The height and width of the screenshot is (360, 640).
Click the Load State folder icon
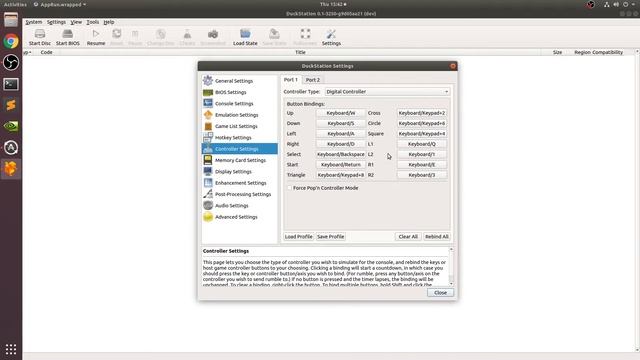[245, 34]
